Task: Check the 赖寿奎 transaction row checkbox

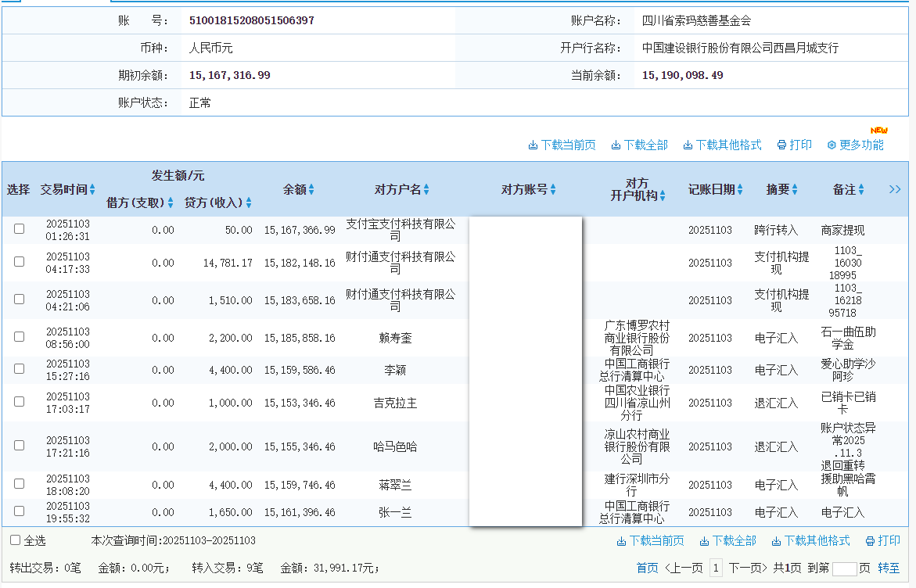Action: 19,338
